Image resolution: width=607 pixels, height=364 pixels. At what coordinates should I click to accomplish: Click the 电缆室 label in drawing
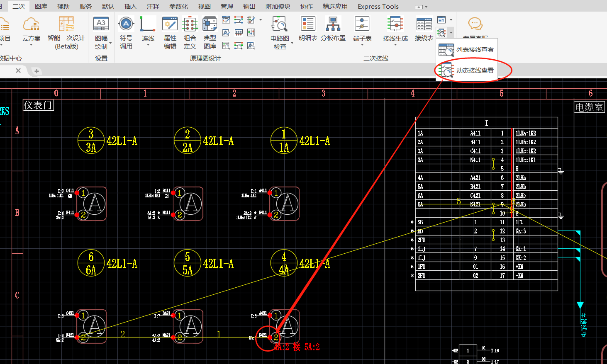(x=589, y=107)
